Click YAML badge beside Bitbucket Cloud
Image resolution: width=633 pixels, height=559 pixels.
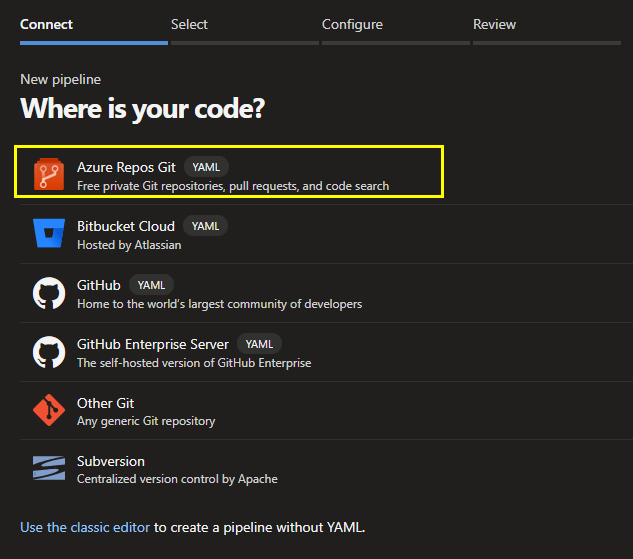[x=205, y=226]
